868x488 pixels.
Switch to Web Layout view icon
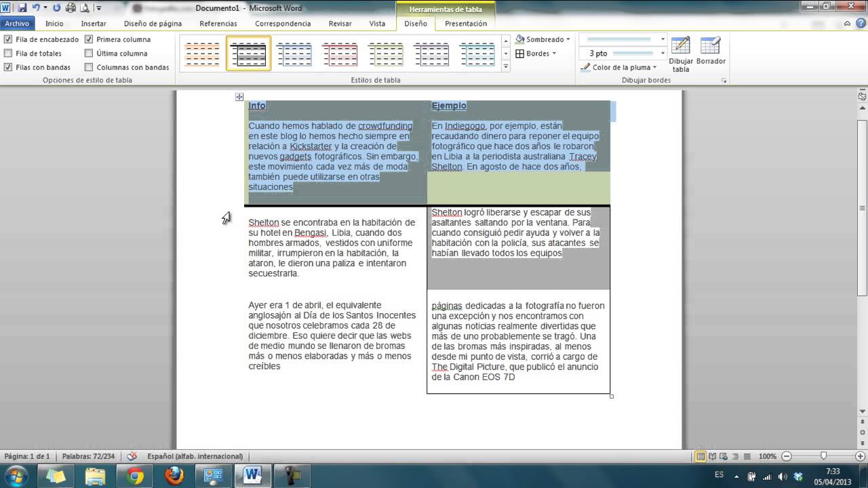724,456
